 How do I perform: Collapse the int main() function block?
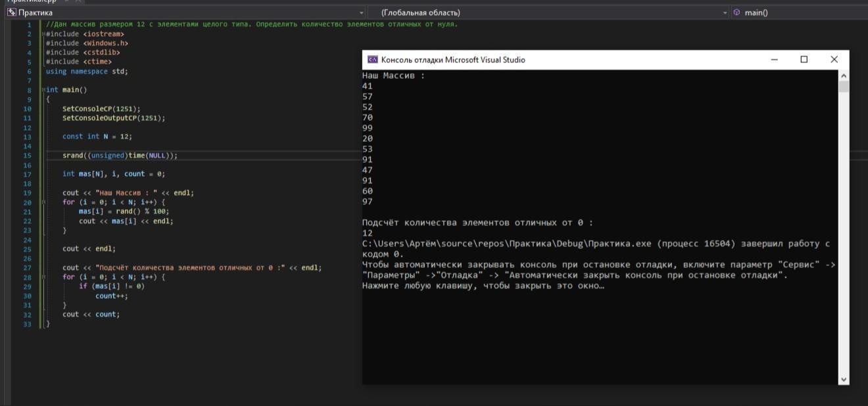[x=43, y=90]
